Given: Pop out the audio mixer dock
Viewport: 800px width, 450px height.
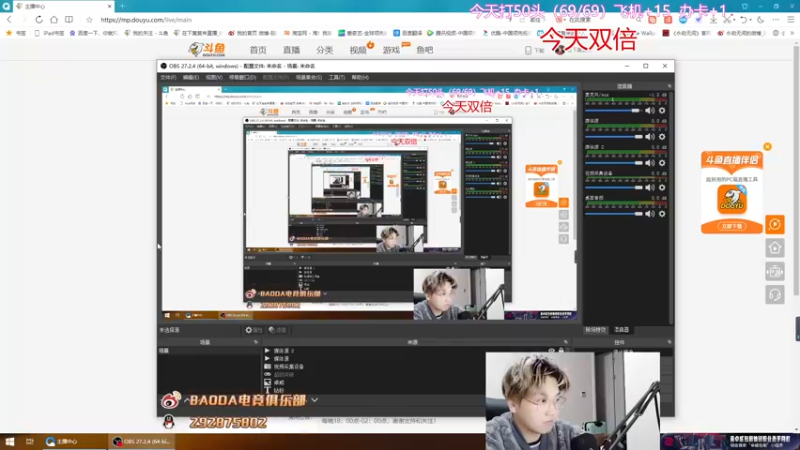Looking at the screenshot, I should pyautogui.click(x=669, y=86).
